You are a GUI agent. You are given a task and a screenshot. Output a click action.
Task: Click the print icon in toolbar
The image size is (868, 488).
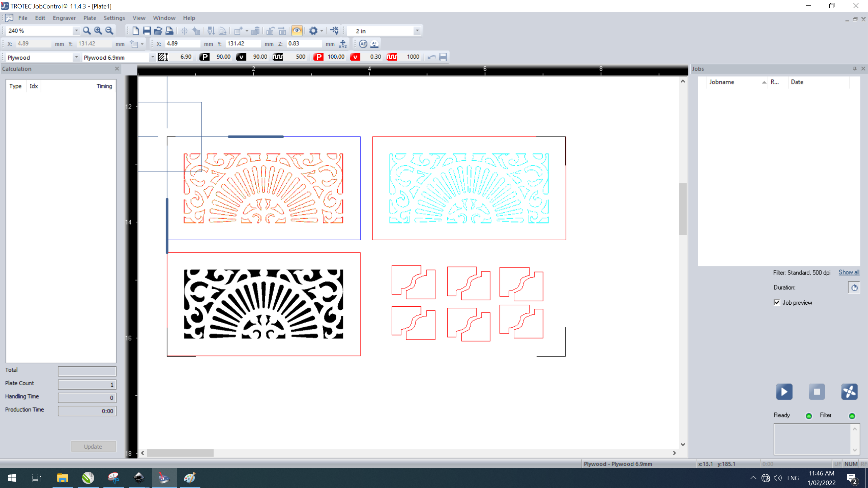(x=169, y=31)
